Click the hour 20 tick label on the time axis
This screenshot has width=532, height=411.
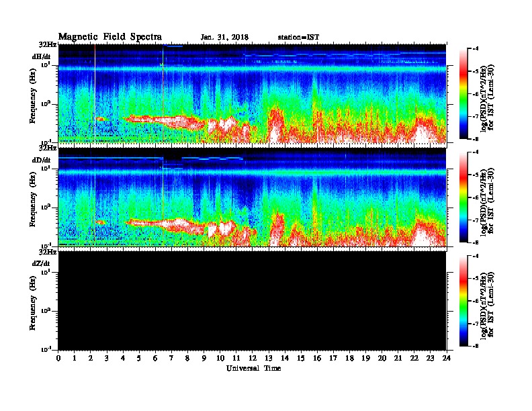[382, 358]
